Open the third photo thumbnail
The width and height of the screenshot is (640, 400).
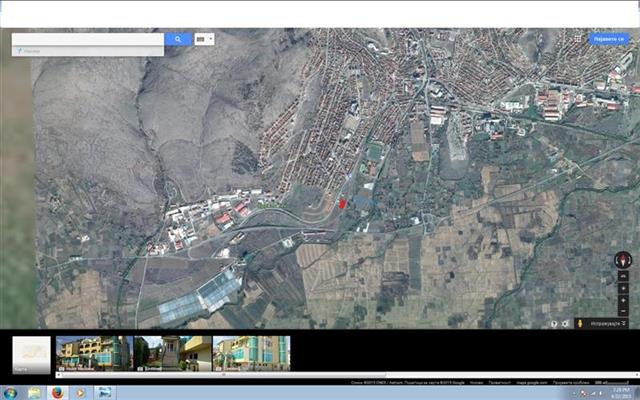pyautogui.click(x=251, y=353)
